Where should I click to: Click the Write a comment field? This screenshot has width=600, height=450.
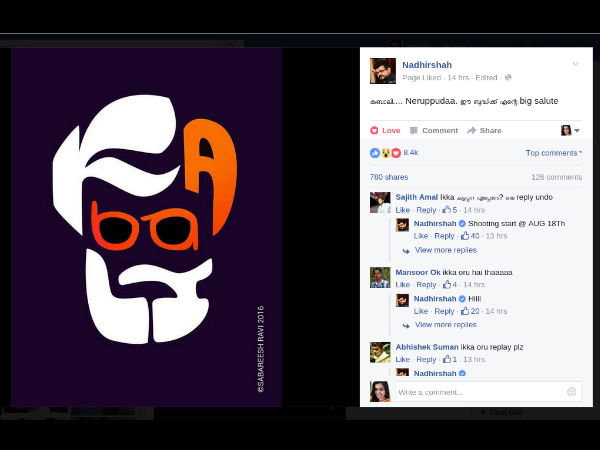click(480, 392)
